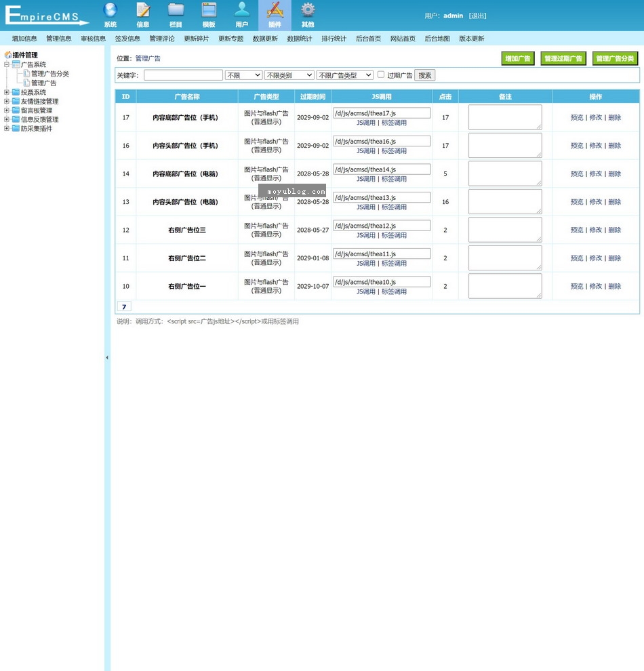Click the expiry date 2029-10-07

[x=313, y=286]
